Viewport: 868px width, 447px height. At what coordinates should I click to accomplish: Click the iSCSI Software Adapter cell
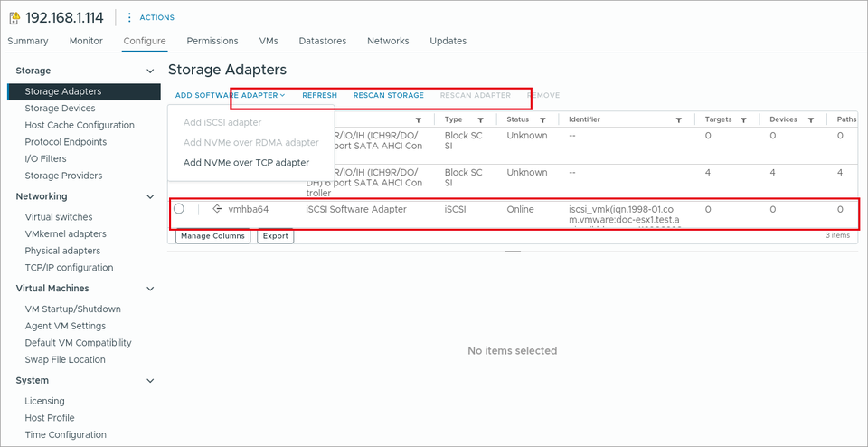(x=356, y=209)
